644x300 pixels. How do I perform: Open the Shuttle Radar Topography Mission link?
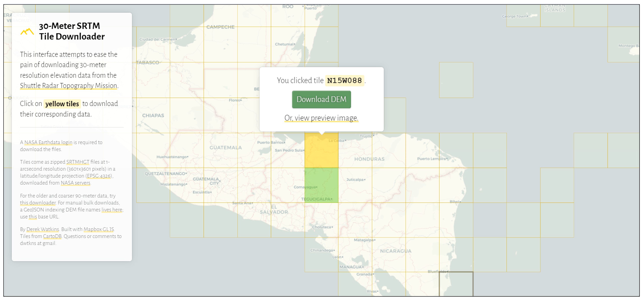pos(69,86)
